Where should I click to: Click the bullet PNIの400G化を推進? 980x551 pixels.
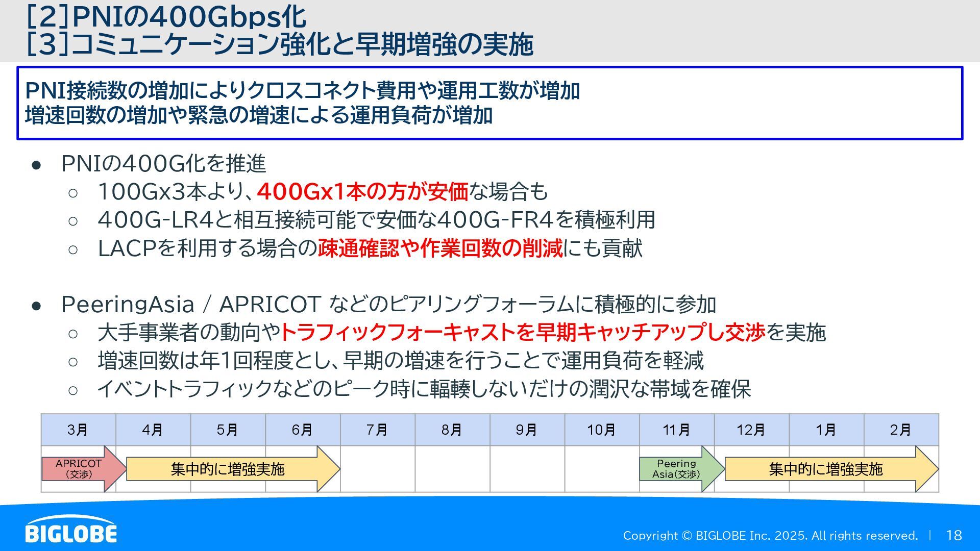pyautogui.click(x=163, y=164)
